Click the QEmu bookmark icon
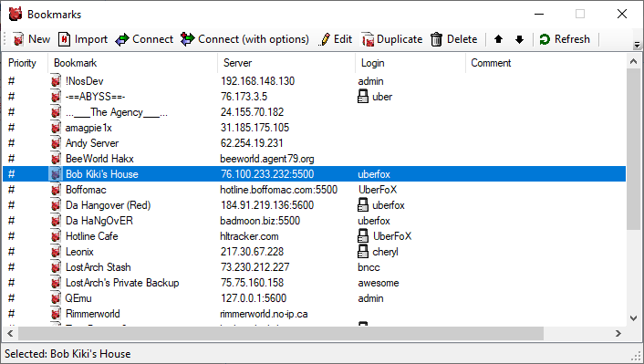This screenshot has width=644, height=364. click(x=56, y=298)
